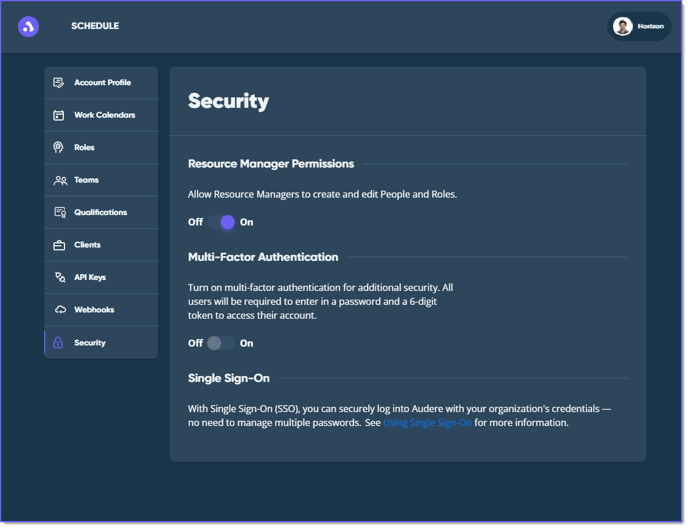Enable the Multi-Factor Authentication toggle
This screenshot has height=528, width=688.
[x=221, y=343]
